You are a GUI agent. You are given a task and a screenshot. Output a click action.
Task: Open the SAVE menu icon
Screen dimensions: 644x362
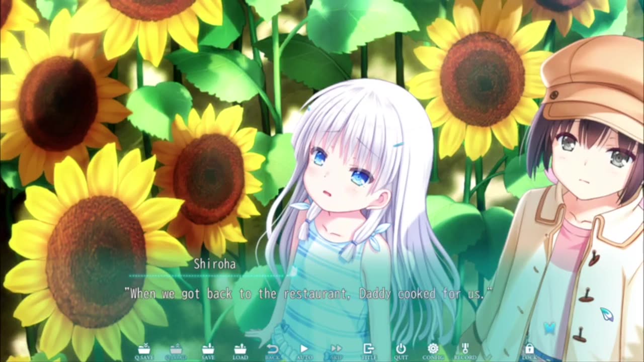coord(208,351)
